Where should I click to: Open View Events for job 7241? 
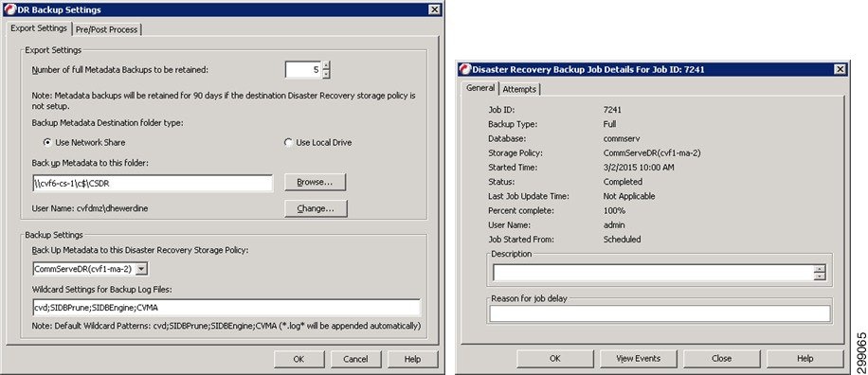[x=639, y=358]
